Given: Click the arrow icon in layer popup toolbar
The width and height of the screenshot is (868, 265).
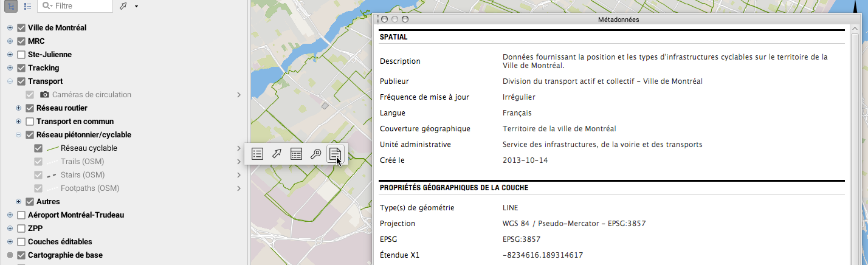Looking at the screenshot, I should (277, 154).
